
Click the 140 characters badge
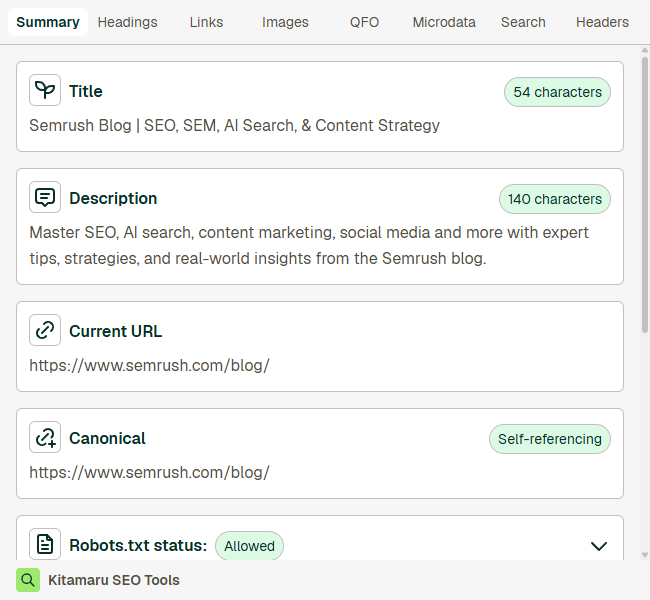pyautogui.click(x=555, y=199)
